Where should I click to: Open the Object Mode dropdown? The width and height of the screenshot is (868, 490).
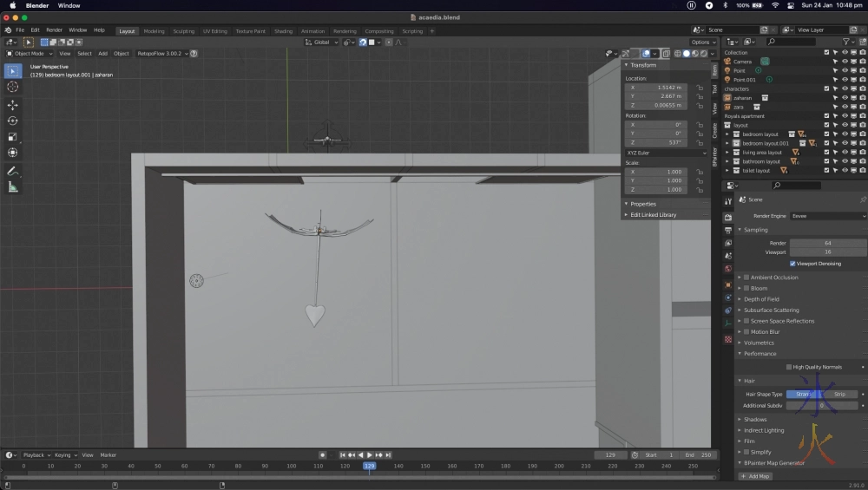click(29, 54)
